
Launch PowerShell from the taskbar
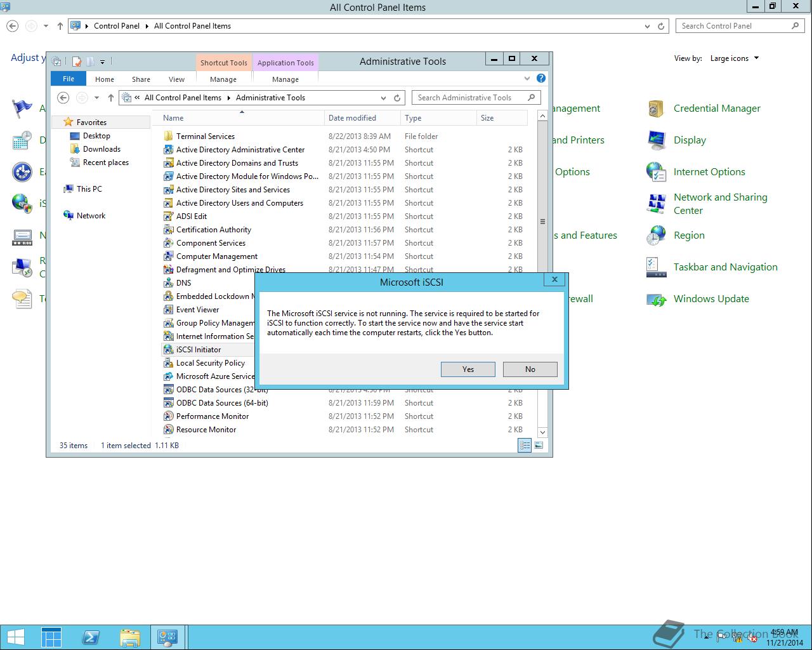[91, 637]
